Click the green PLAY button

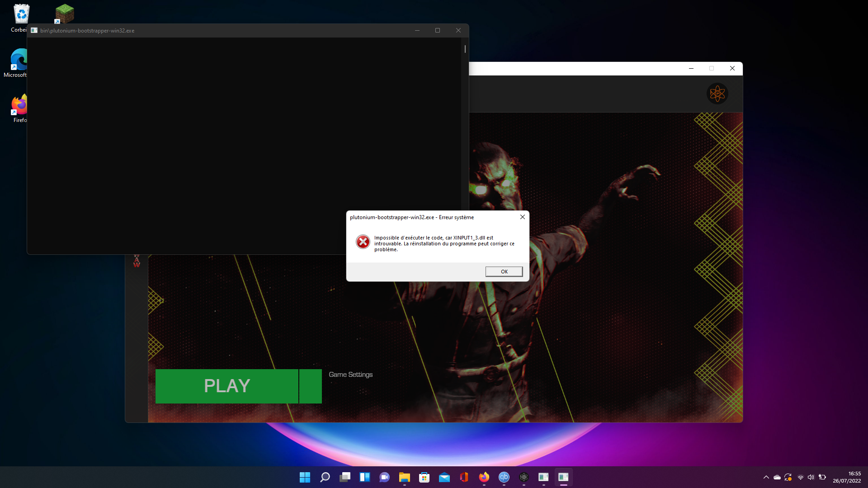tap(226, 386)
